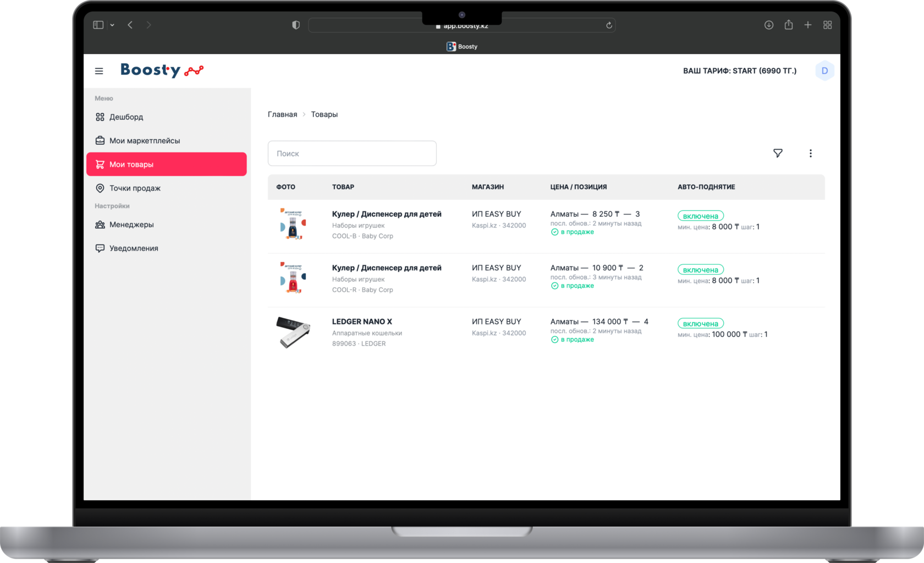Toggle auto-raise badge for Ledger Nano X
This screenshot has width=924, height=563.
700,324
